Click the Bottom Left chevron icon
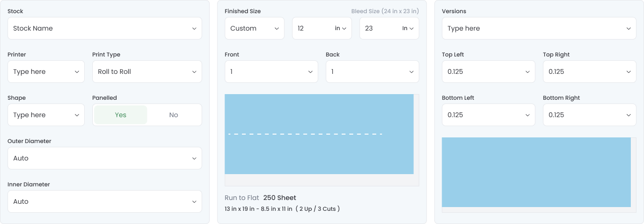Viewport: 644px width, 224px height. tap(527, 115)
